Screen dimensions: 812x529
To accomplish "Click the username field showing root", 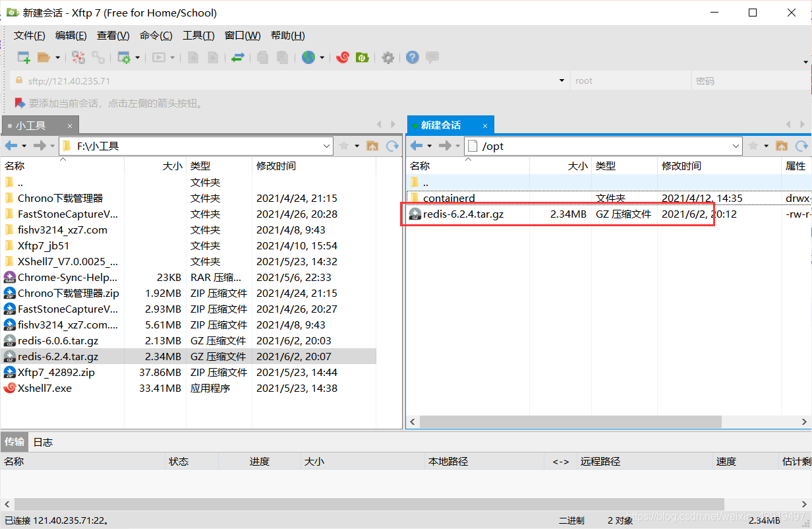I will tap(631, 80).
